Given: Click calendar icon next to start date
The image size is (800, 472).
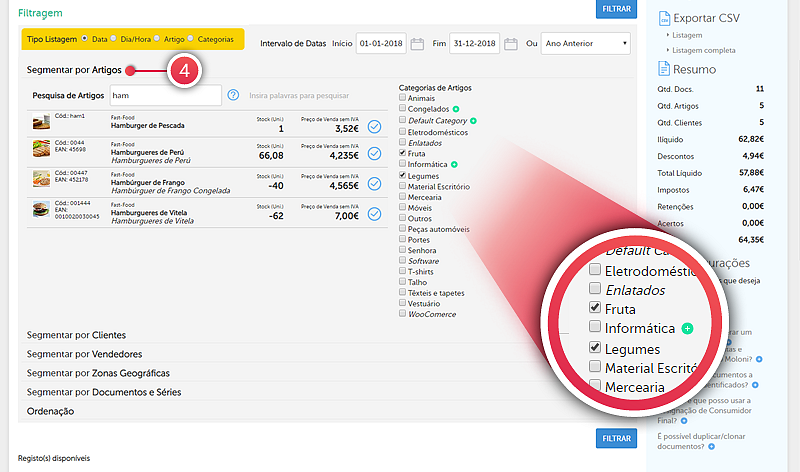Looking at the screenshot, I should (x=427, y=44).
